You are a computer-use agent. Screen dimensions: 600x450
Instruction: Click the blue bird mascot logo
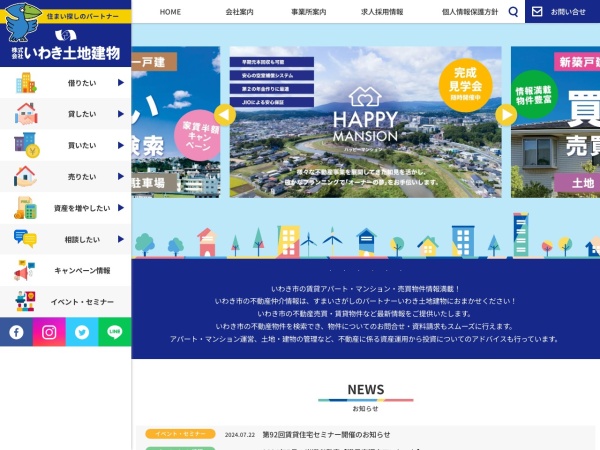pyautogui.click(x=22, y=21)
